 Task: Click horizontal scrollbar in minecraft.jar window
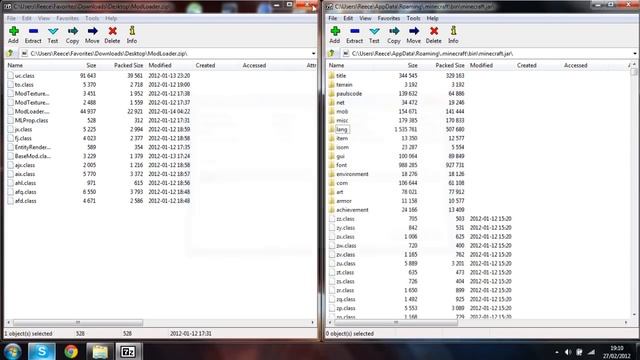395,322
